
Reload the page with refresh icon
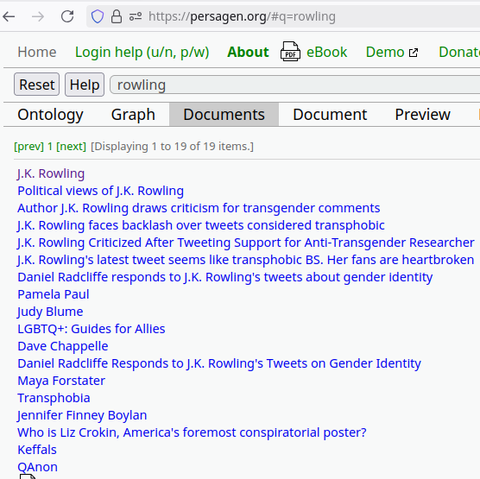point(67,16)
